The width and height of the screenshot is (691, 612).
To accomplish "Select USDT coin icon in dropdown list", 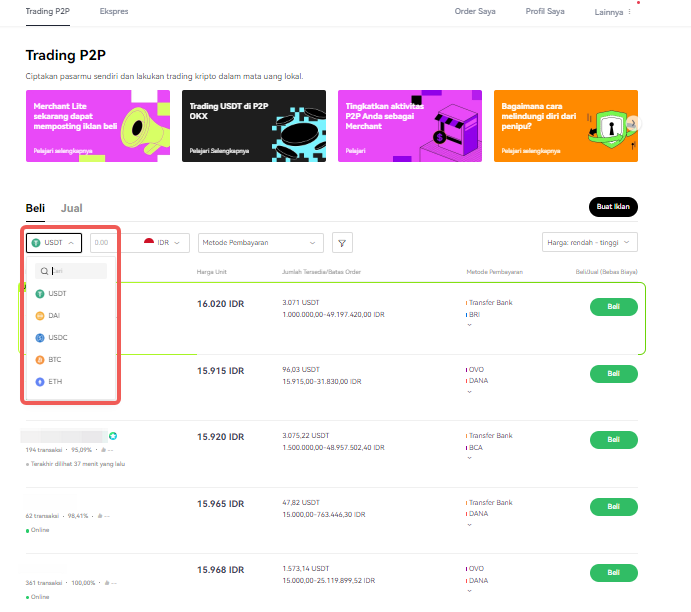I will point(40,294).
